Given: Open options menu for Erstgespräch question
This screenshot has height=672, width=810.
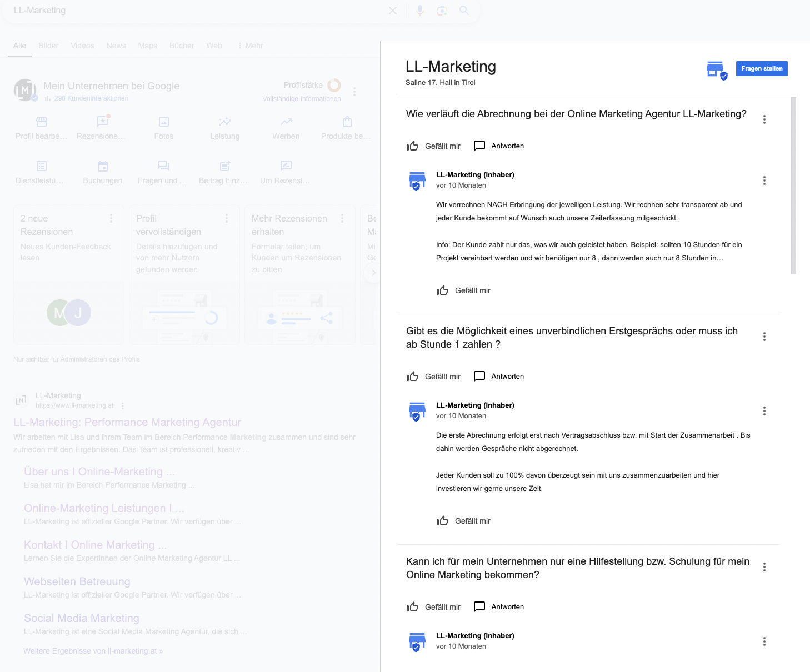Looking at the screenshot, I should coord(764,337).
